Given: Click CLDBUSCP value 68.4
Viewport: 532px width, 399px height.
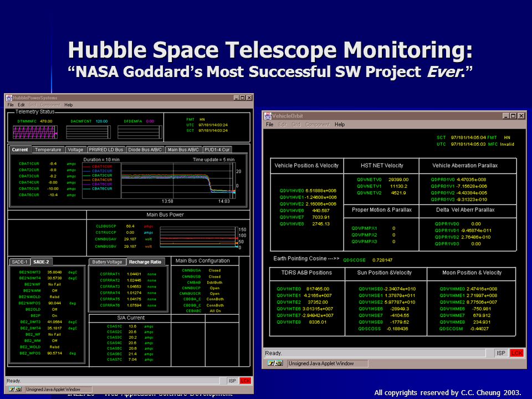Looking at the screenshot, I should 130,226.
